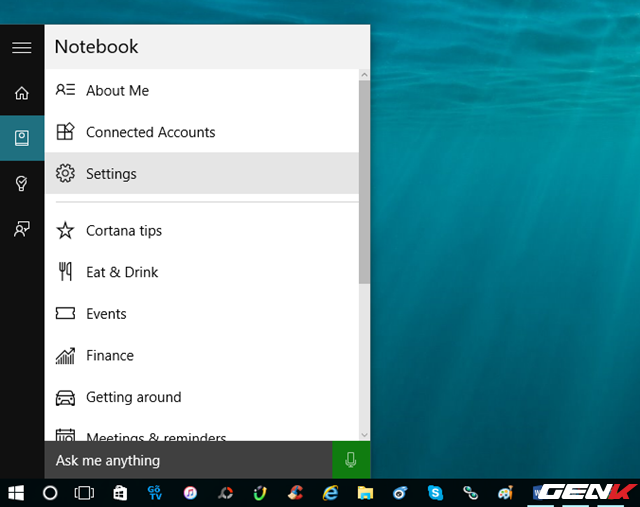
Task: Open Connected Accounts entry
Action: pos(202,132)
